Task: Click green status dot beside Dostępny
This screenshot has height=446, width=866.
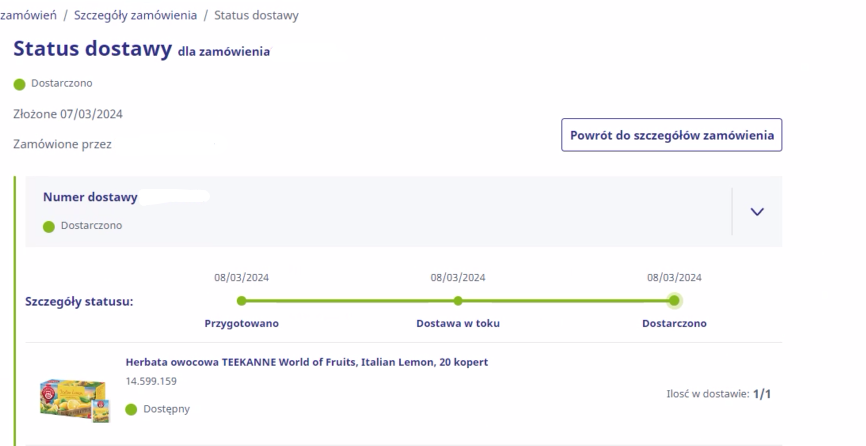Action: pyautogui.click(x=131, y=410)
